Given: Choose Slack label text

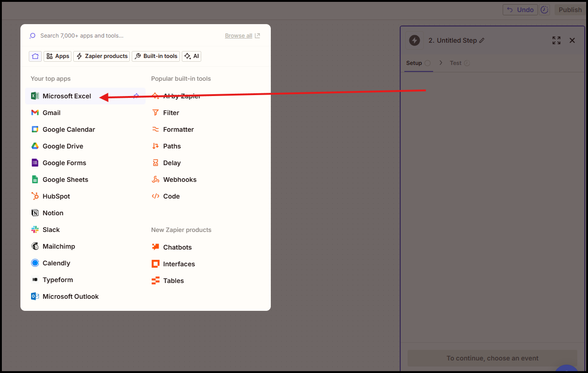Looking at the screenshot, I should pos(51,230).
